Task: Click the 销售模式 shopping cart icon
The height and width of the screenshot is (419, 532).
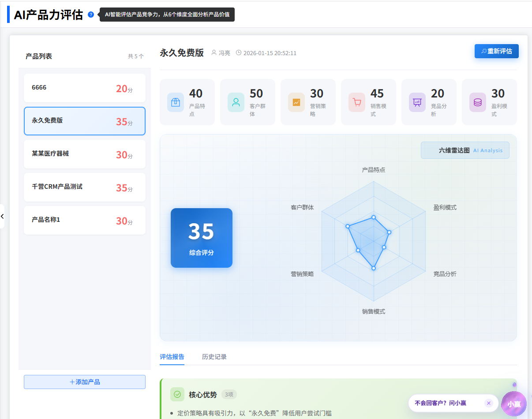Action: click(357, 102)
